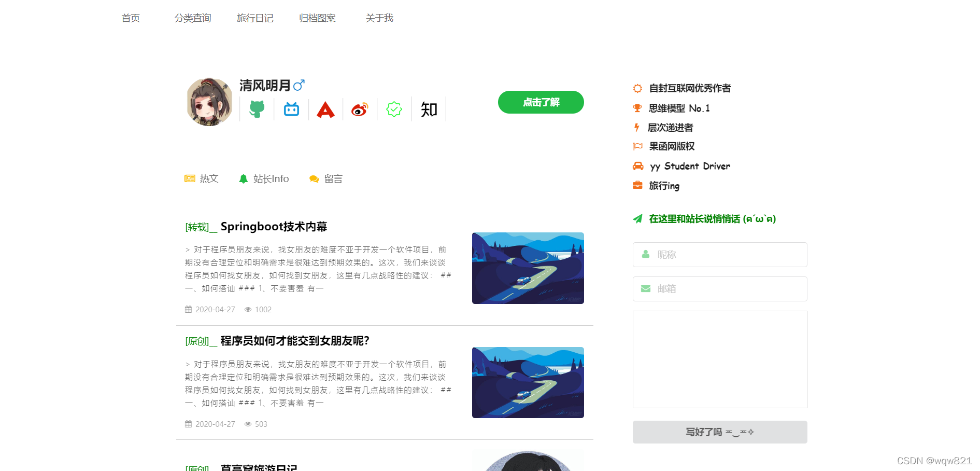Click the green verified checkmark badge icon
980x471 pixels.
click(394, 109)
